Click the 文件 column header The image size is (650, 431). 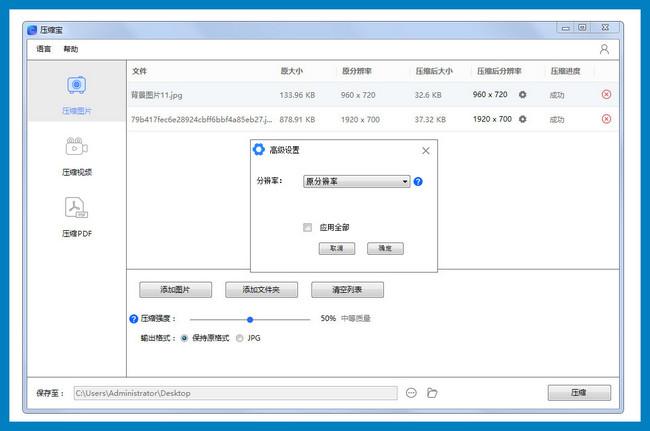coord(139,71)
